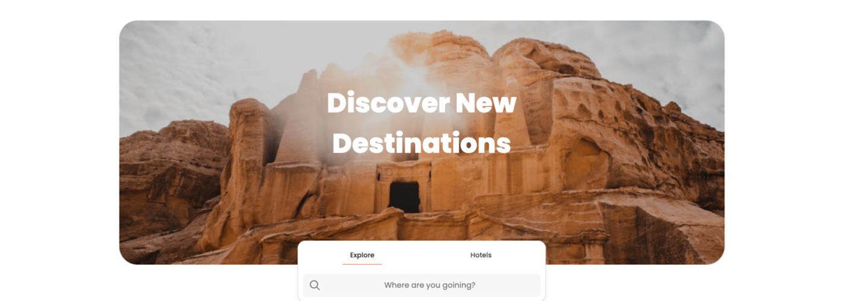
Task: Click the white page margin right of banner
Action: click(796, 150)
